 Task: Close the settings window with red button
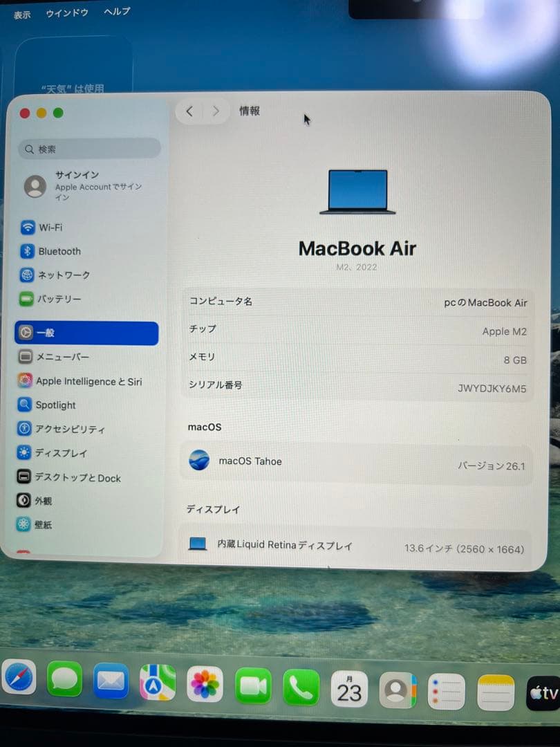25,113
